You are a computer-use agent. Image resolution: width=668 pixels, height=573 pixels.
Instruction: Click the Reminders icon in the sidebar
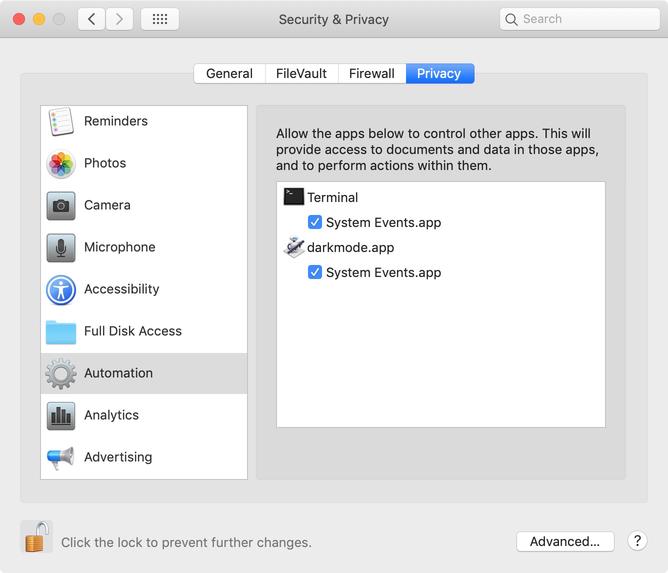(61, 121)
